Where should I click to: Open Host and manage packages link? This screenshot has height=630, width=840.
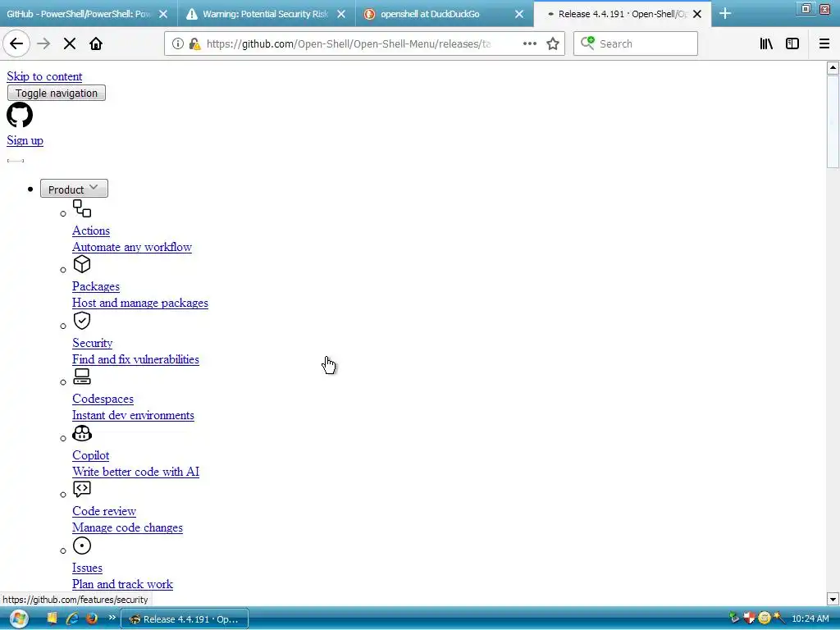(140, 303)
